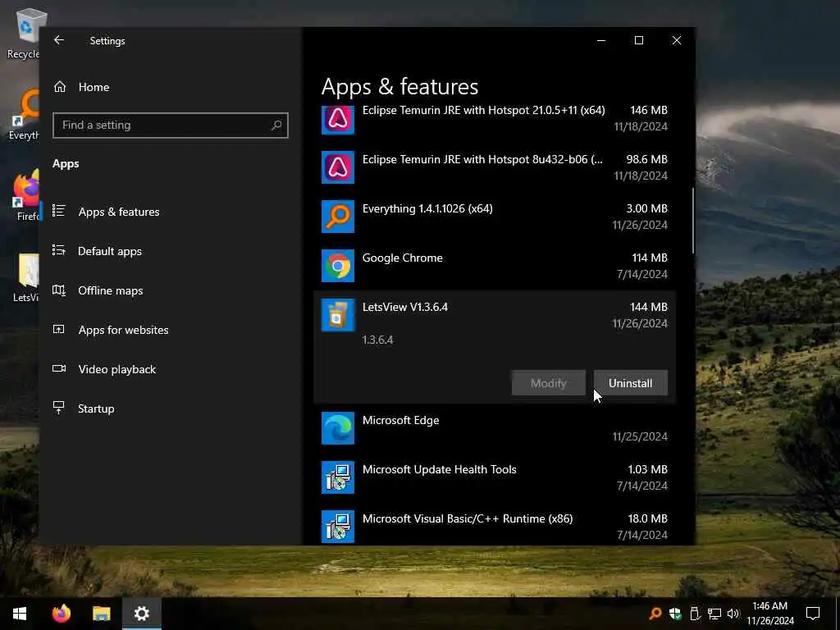
Task: Select Eclipse Temurin JRE 8u432-b06 icon
Action: (x=337, y=167)
